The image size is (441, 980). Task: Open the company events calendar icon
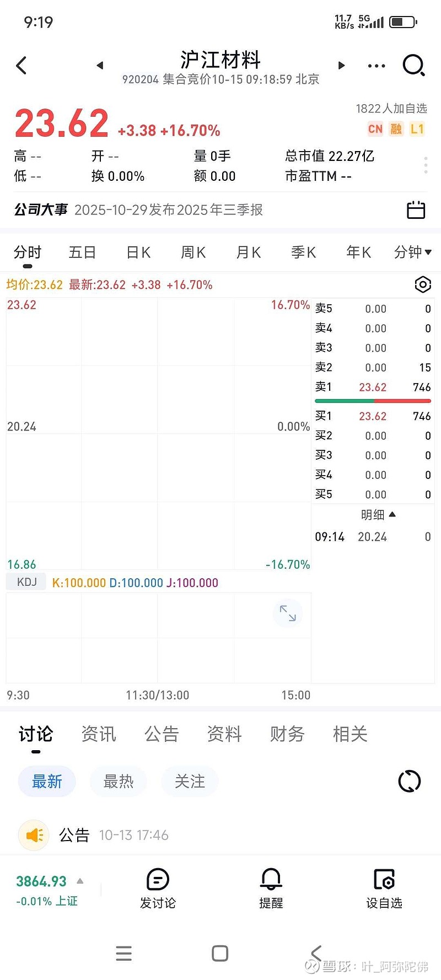coord(416,210)
